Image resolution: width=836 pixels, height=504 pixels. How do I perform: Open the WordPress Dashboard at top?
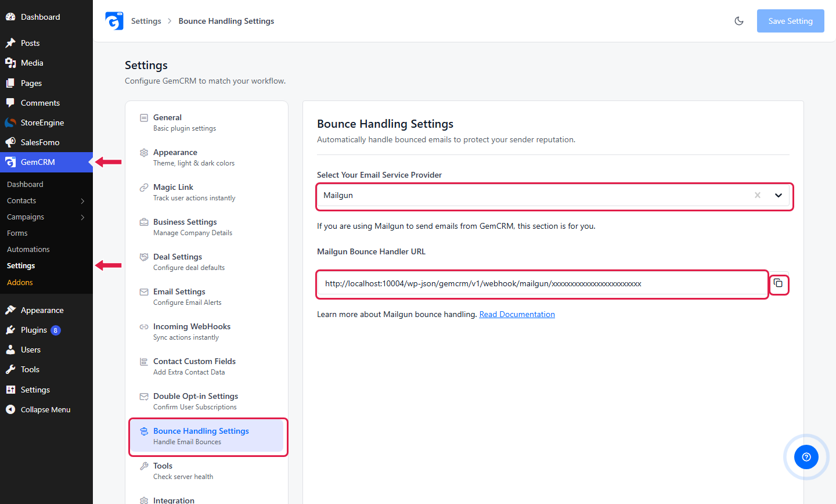[x=46, y=17]
